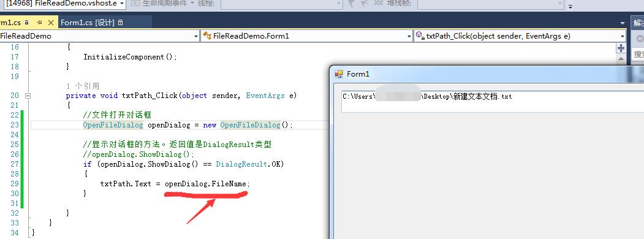Open the document tab list arrow
This screenshot has height=239, width=644.
click(623, 23)
